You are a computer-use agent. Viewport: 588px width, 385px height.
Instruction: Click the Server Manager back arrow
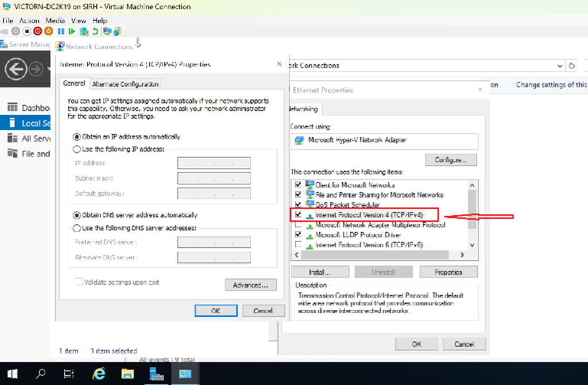[16, 69]
